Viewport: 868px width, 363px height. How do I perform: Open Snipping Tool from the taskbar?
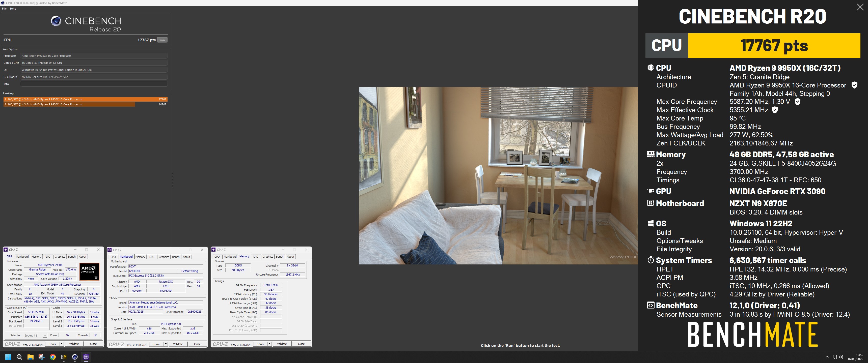tap(41, 357)
